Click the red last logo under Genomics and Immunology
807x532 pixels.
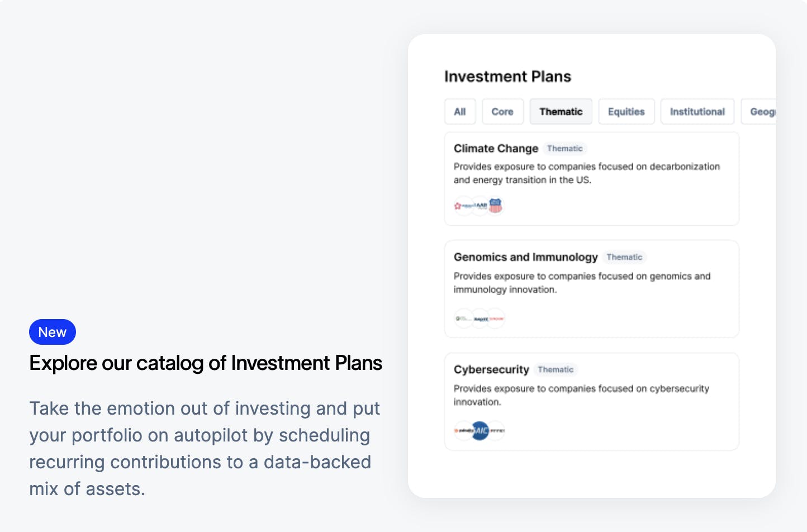(496, 319)
